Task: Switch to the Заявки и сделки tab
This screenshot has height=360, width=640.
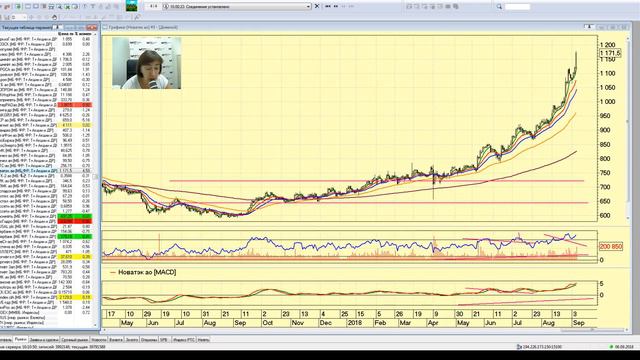Action: click(x=44, y=340)
